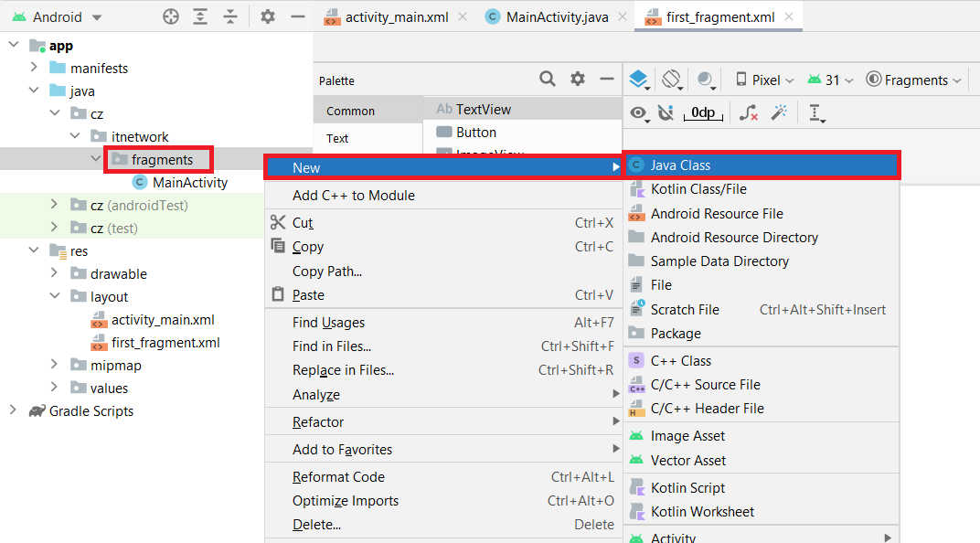Click Clear All Constraints icon
980x543 pixels.
point(749,112)
